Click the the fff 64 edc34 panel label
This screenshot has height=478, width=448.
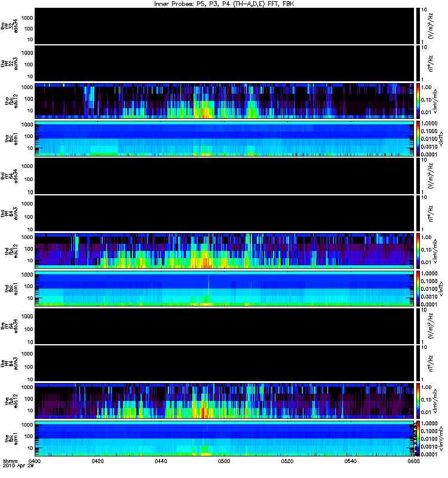10,326
